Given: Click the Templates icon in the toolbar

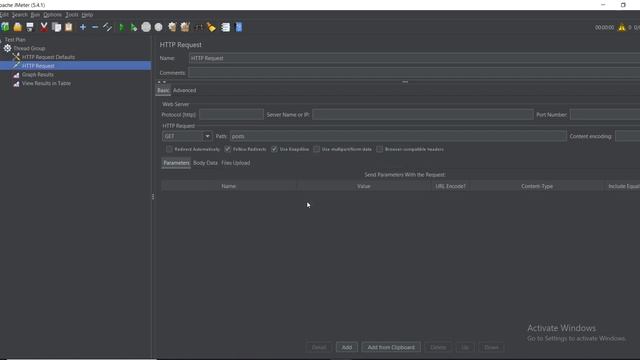Looking at the screenshot, I should [x=5, y=27].
